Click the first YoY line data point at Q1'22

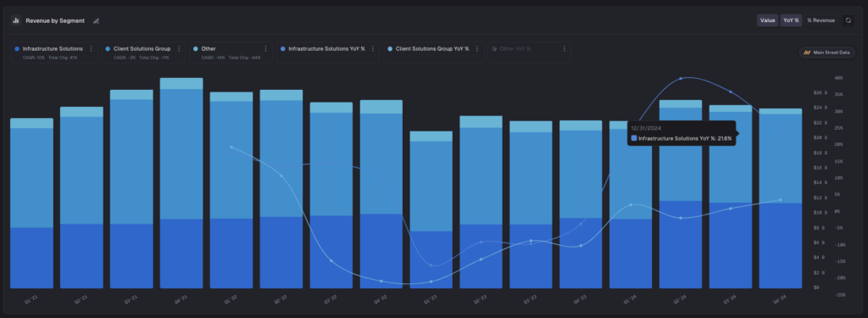click(231, 147)
